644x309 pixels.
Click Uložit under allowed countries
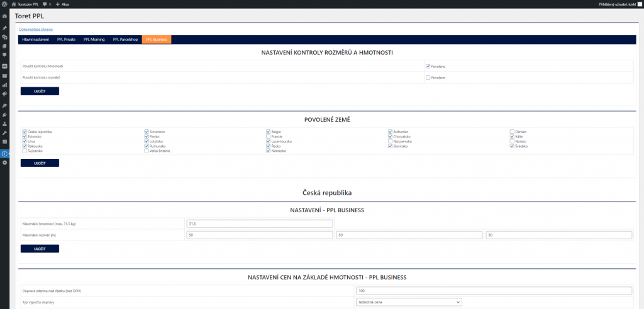tap(40, 163)
